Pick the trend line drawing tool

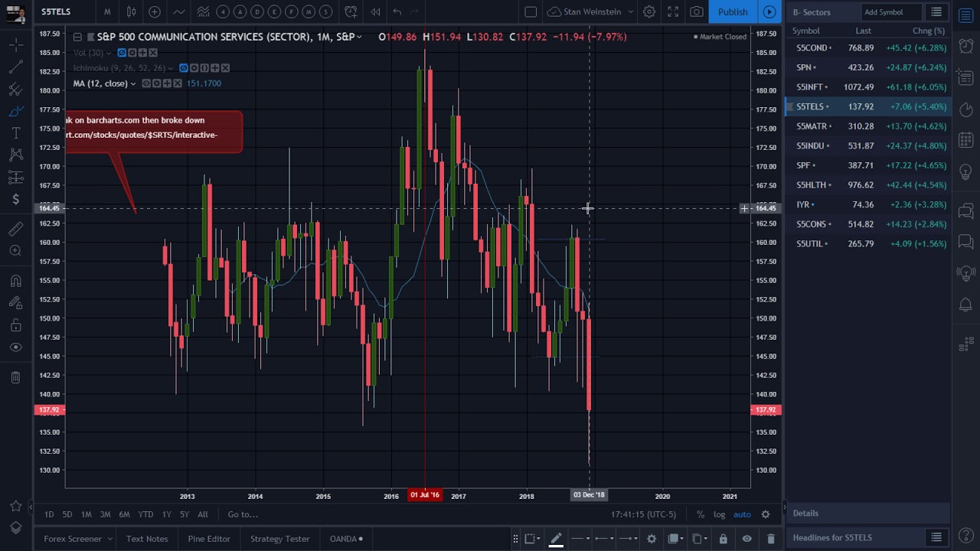[15, 68]
